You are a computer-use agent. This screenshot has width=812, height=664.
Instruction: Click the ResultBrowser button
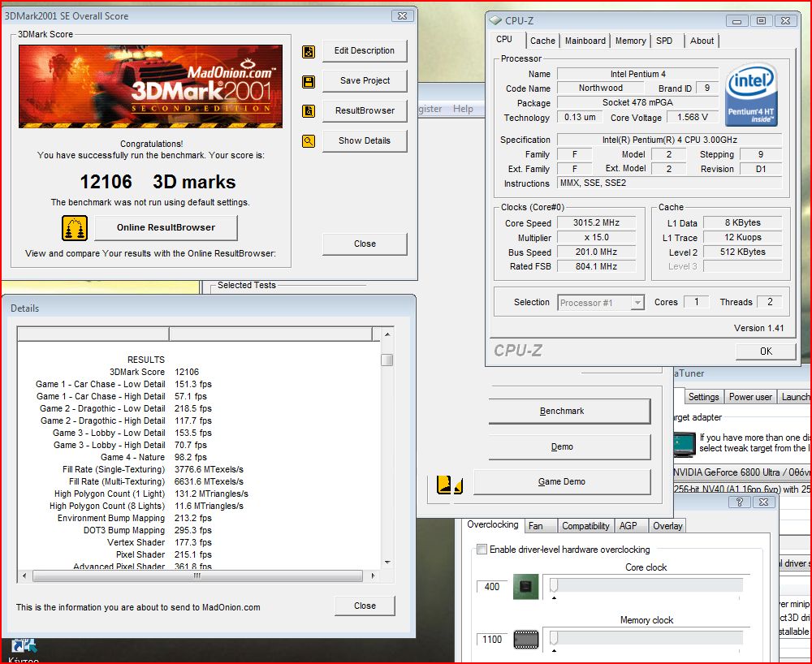[365, 110]
